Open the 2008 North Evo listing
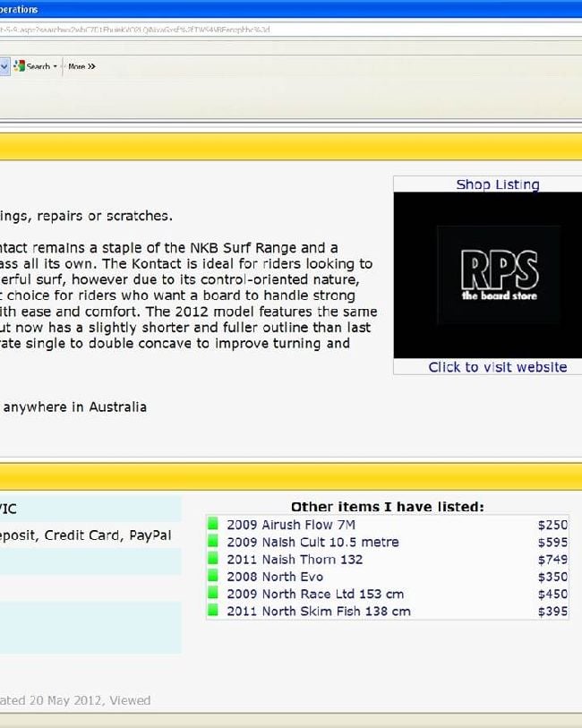This screenshot has height=728, width=582. coord(275,576)
